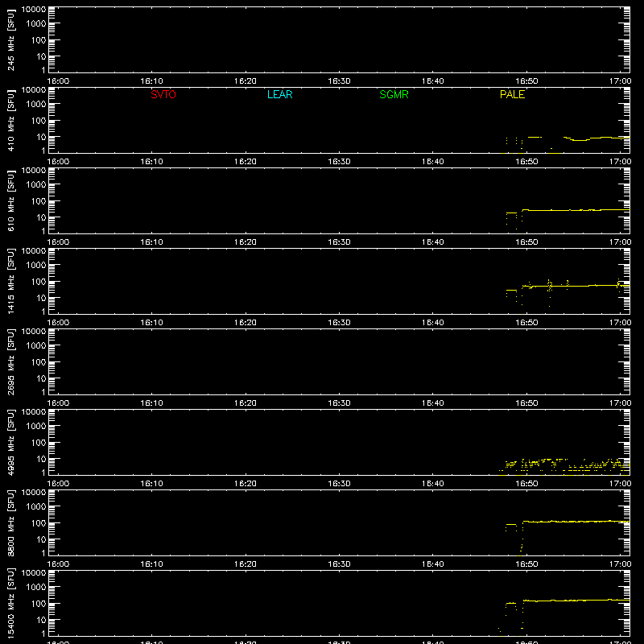Click the 1000 tick value on the 2695 MHz axis
Viewport: 644px width, 644px height.
tap(36, 346)
